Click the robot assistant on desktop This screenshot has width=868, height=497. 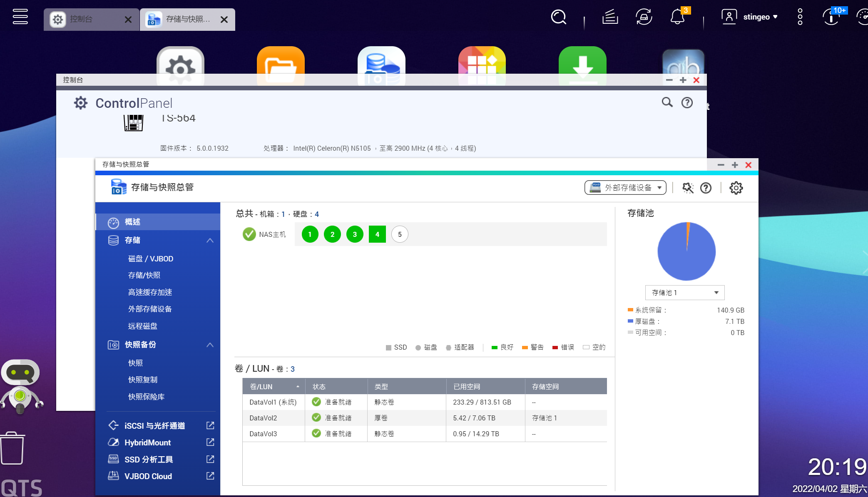coord(21,386)
